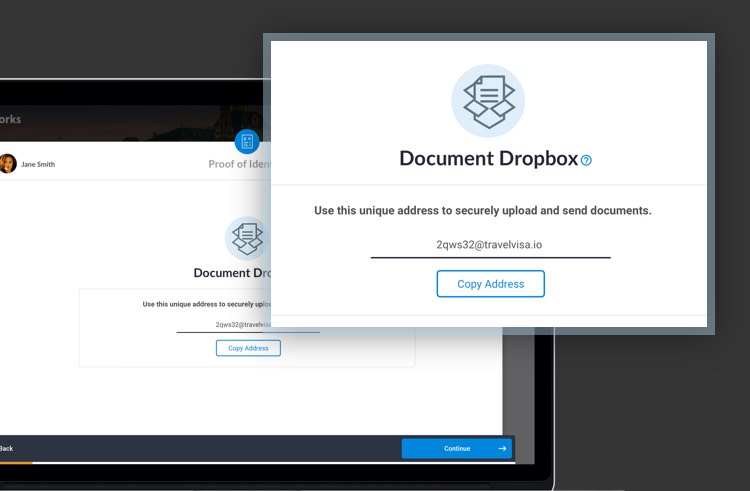
Task: Open Jane Smith's profile avatar
Action: (8, 164)
